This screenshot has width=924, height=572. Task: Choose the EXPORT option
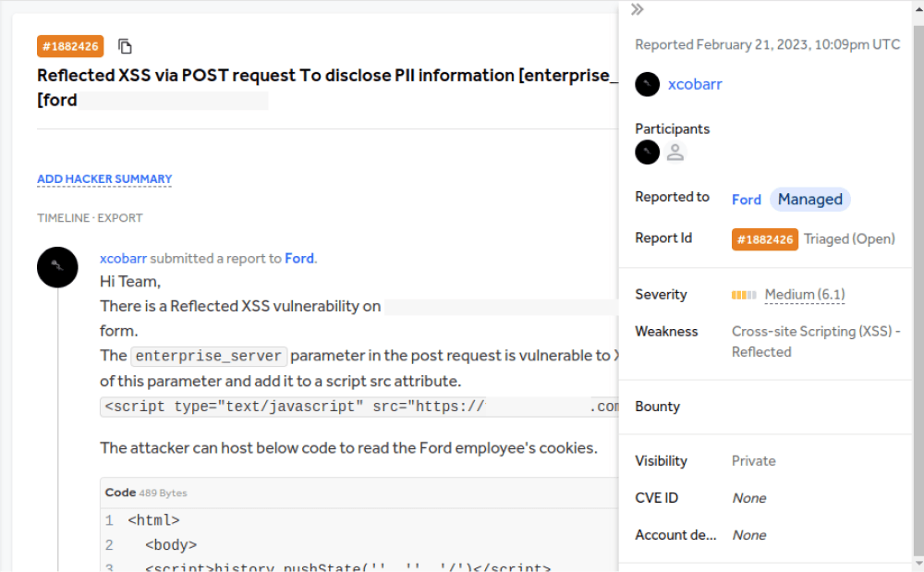pyautogui.click(x=120, y=218)
